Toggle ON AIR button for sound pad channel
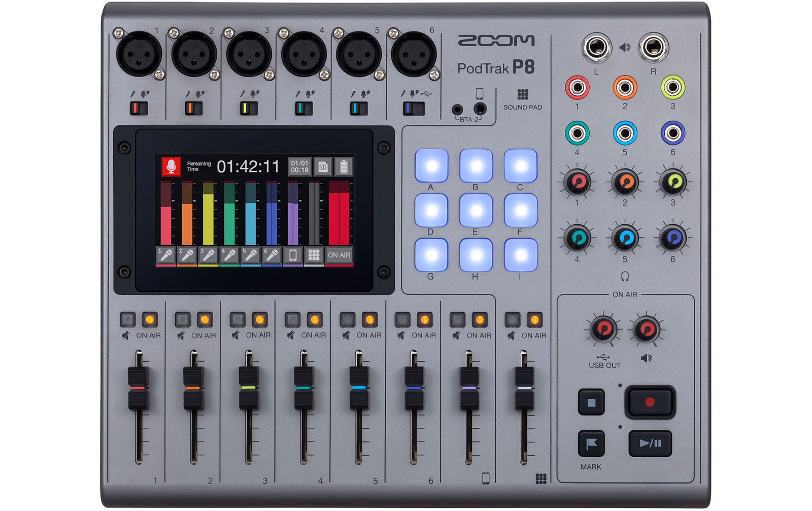This screenshot has width=812, height=511. pos(535,320)
